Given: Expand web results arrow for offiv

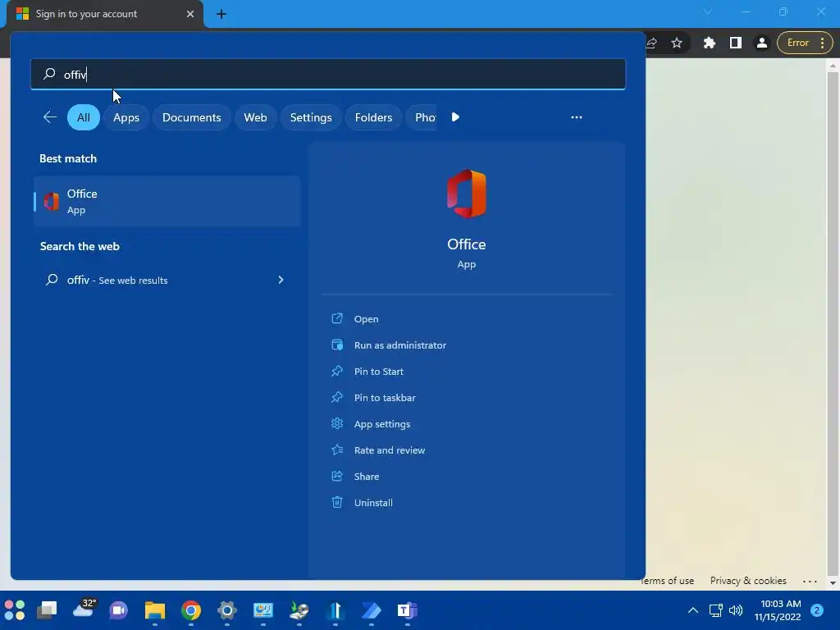Looking at the screenshot, I should tap(281, 280).
